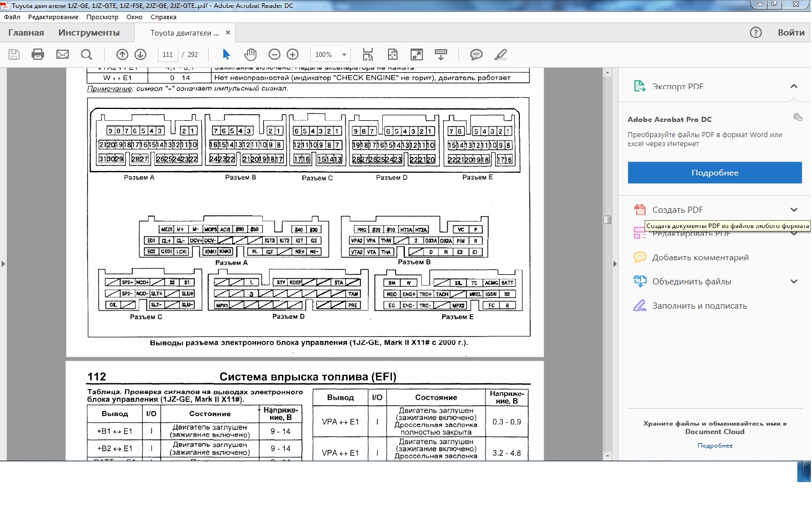Zoom out with minus icon
Image resolution: width=812 pixels, height=508 pixels.
click(275, 55)
